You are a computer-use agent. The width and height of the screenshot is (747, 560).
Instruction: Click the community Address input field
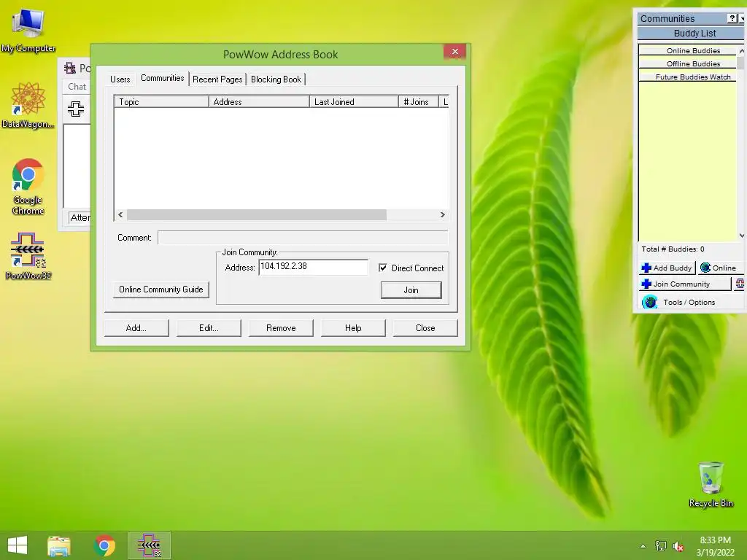point(314,267)
